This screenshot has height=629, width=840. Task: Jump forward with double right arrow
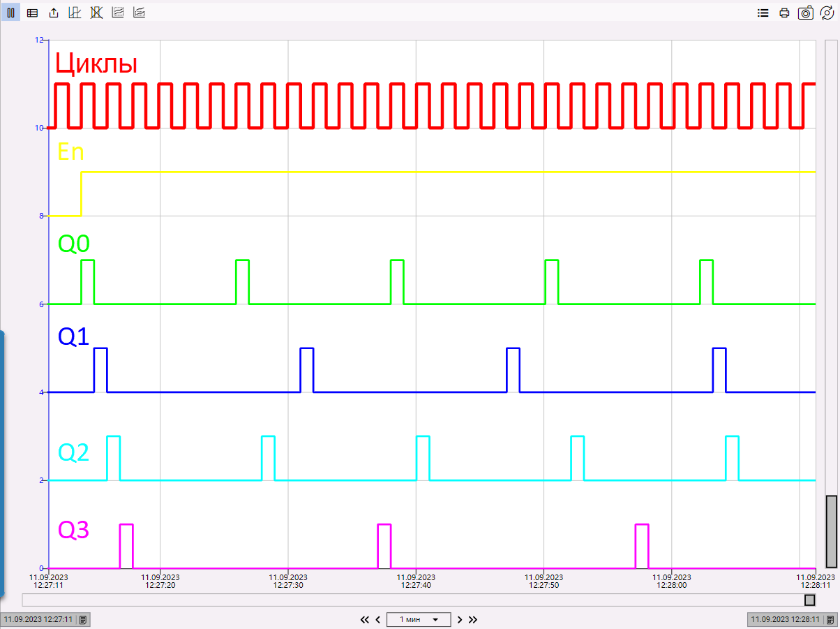473,619
